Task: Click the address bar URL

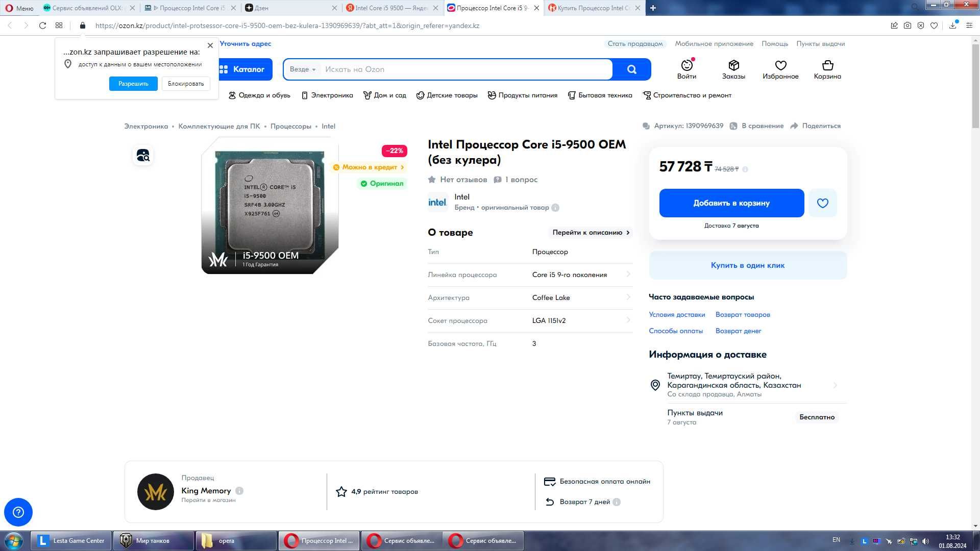Action: pos(287,26)
